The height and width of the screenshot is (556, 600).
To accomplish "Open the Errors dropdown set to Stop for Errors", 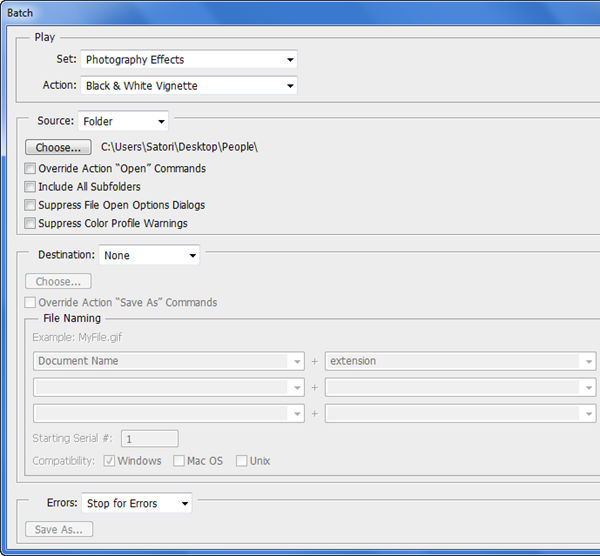I will coord(136,504).
